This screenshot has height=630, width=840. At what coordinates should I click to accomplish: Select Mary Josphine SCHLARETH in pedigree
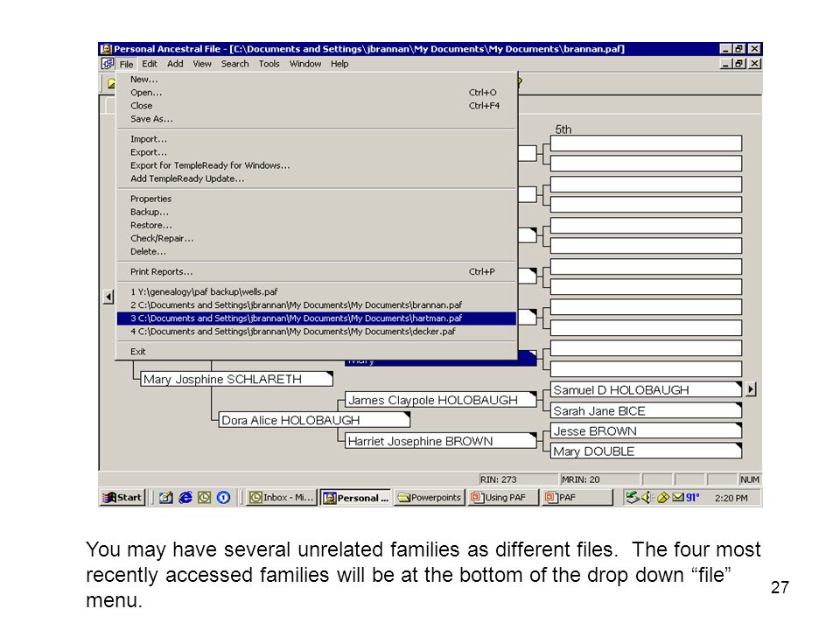[236, 379]
